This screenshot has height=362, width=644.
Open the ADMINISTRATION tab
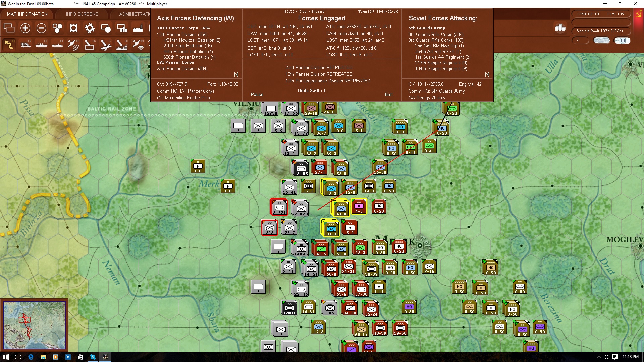coord(135,14)
